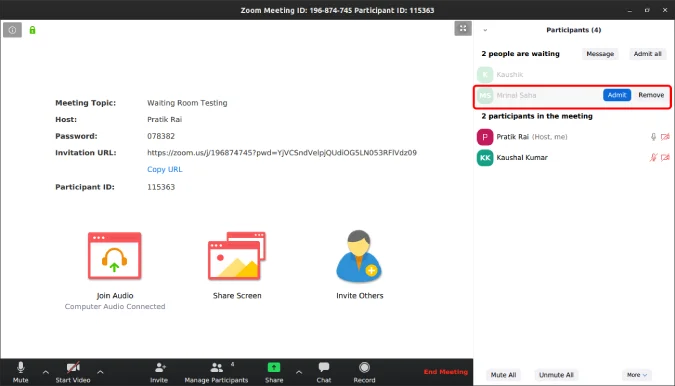Select the Pratik Rai host row
This screenshot has height=386, width=675.
click(x=573, y=137)
